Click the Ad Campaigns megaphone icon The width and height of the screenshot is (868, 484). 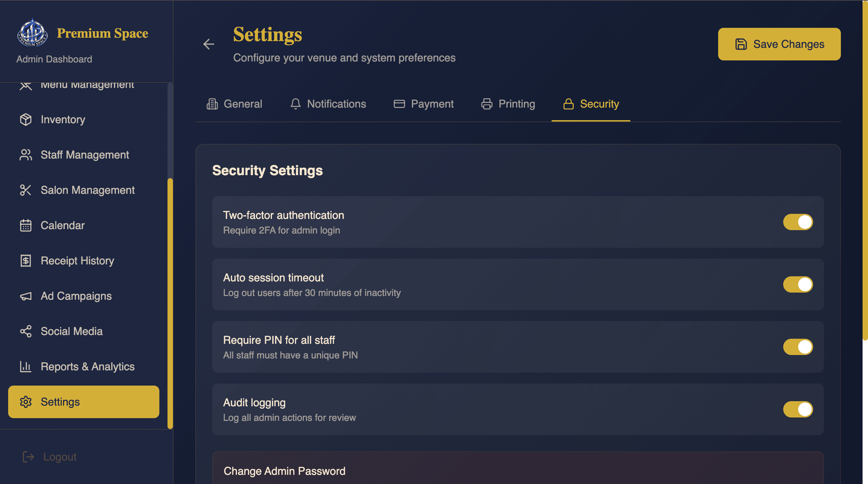pyautogui.click(x=26, y=296)
